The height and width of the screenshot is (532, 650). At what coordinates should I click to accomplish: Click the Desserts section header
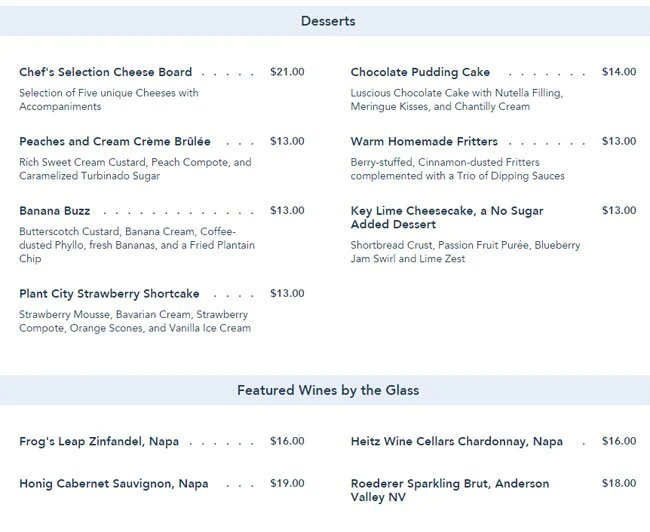[327, 21]
